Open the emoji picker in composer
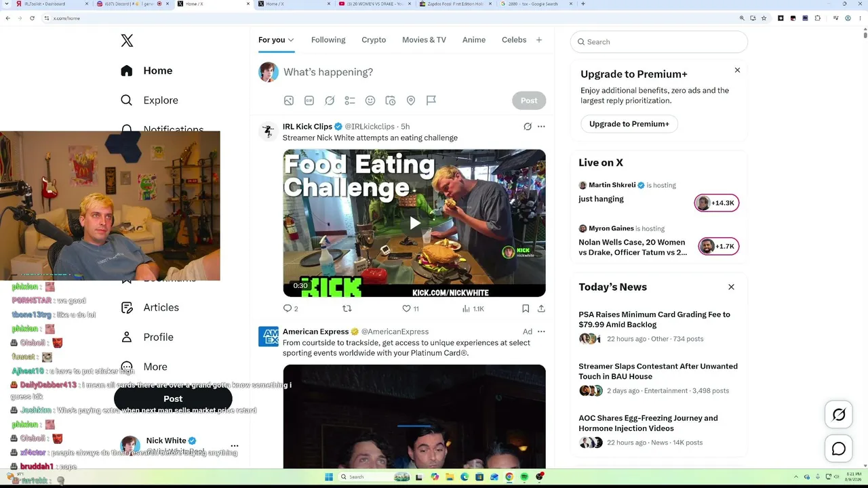The image size is (868, 488). [x=370, y=100]
